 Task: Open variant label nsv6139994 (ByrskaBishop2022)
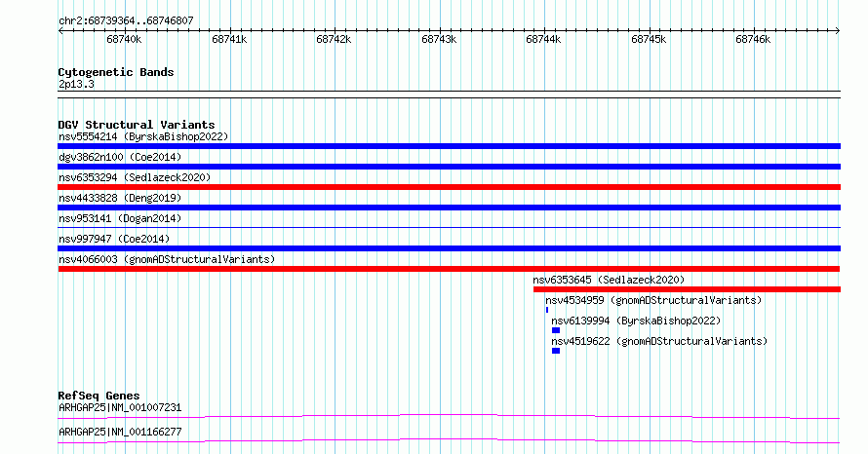[636, 322]
